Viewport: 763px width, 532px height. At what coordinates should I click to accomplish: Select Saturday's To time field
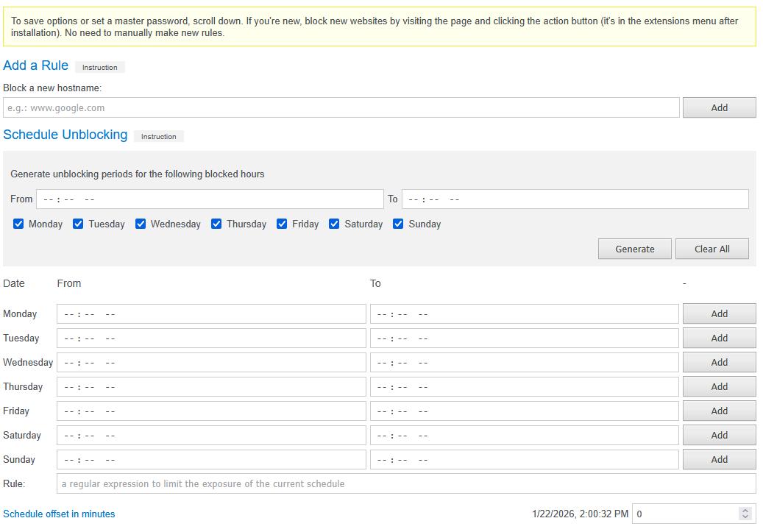pyautogui.click(x=524, y=435)
